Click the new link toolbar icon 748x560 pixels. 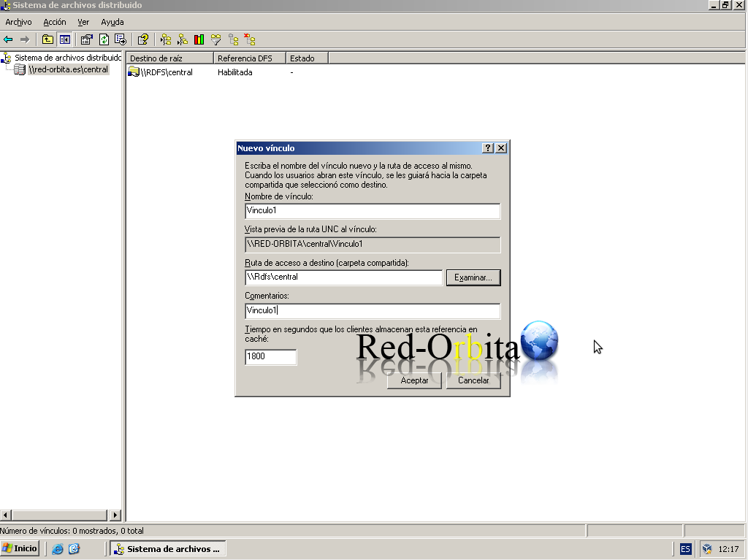[182, 39]
